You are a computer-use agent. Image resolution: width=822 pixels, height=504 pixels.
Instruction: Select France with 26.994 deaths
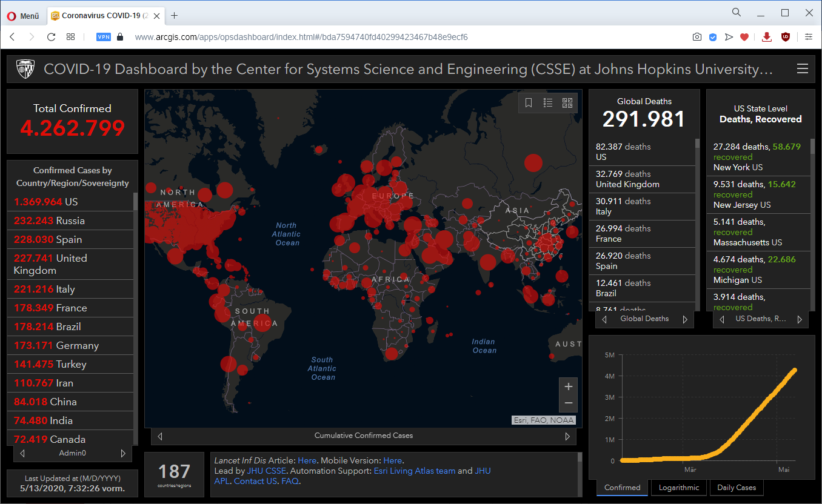click(642, 234)
